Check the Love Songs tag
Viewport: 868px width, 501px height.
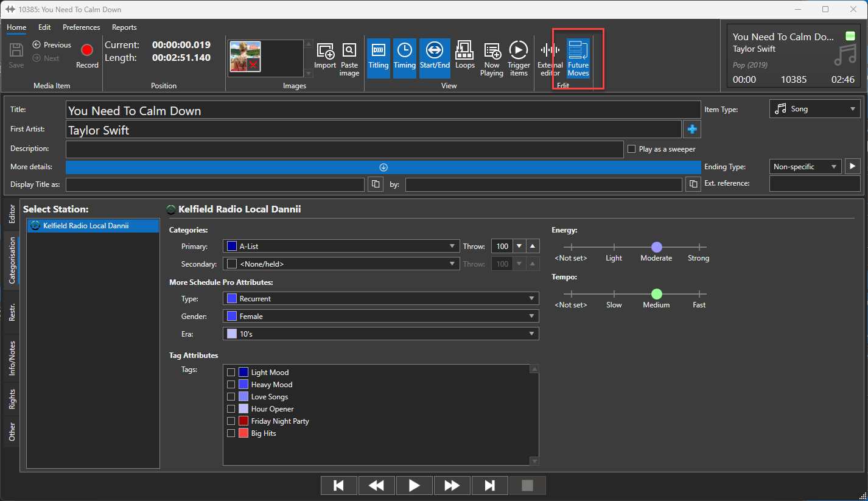click(231, 397)
